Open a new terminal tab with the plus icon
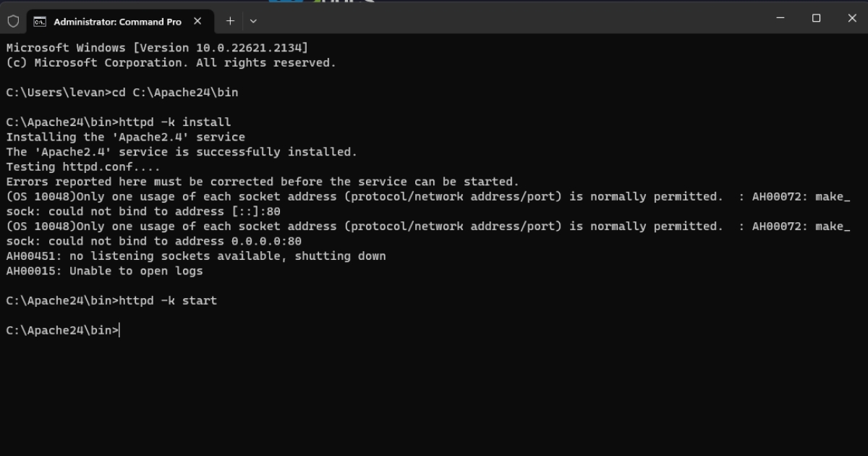 coord(229,21)
